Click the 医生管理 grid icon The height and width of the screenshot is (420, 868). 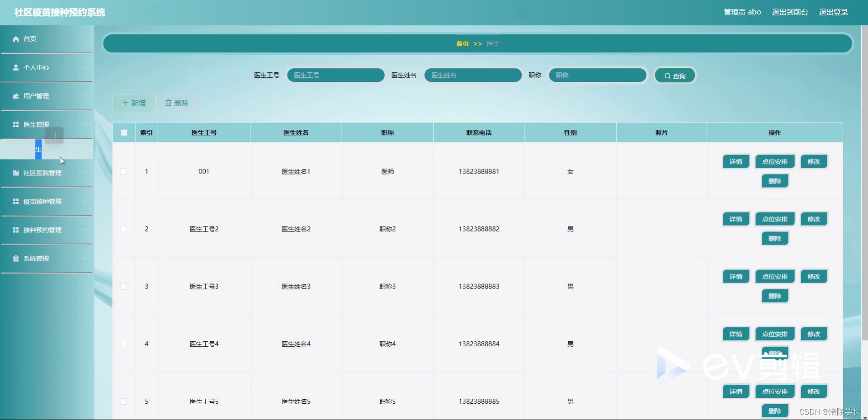(15, 124)
